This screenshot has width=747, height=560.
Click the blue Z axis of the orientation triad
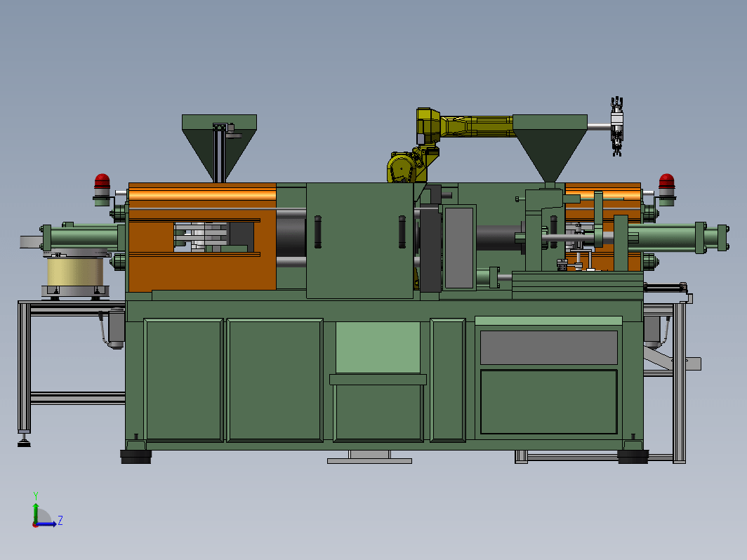pyautogui.click(x=46, y=524)
